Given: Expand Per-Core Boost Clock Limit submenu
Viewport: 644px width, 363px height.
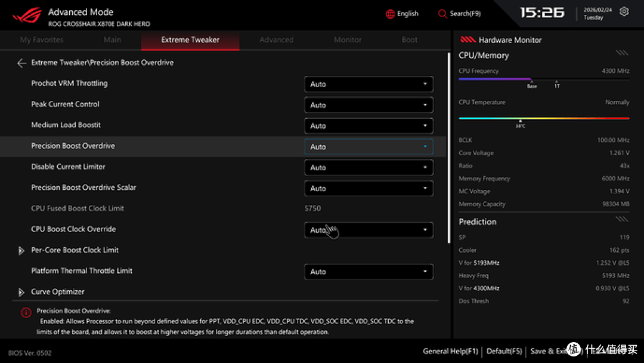Looking at the screenshot, I should tap(21, 250).
